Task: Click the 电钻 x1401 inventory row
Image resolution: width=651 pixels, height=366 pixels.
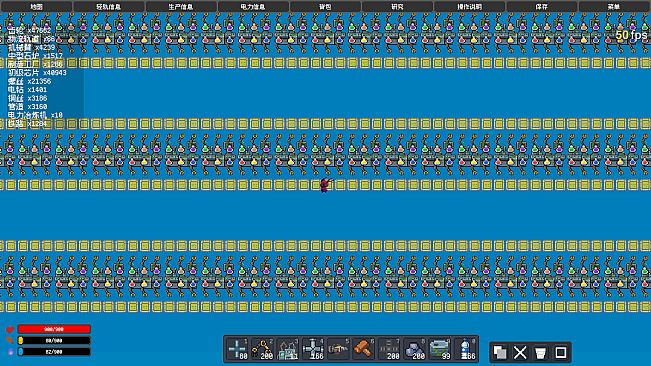Action: tap(27, 90)
